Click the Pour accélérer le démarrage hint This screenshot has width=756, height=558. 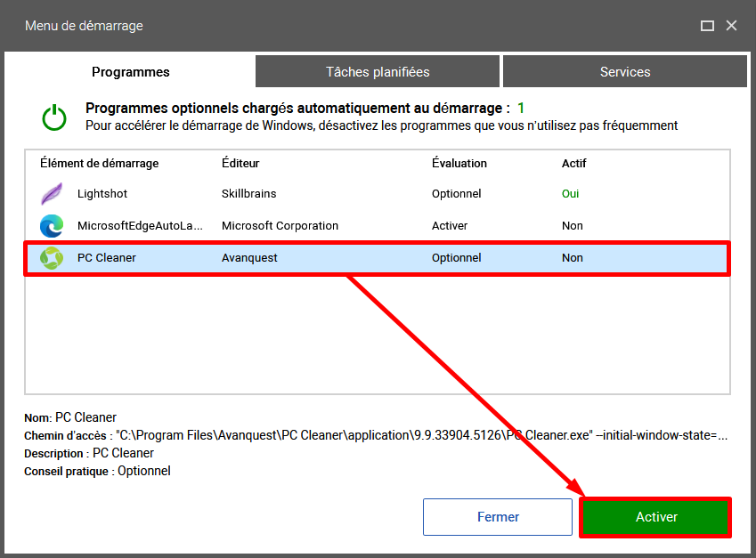tap(381, 125)
